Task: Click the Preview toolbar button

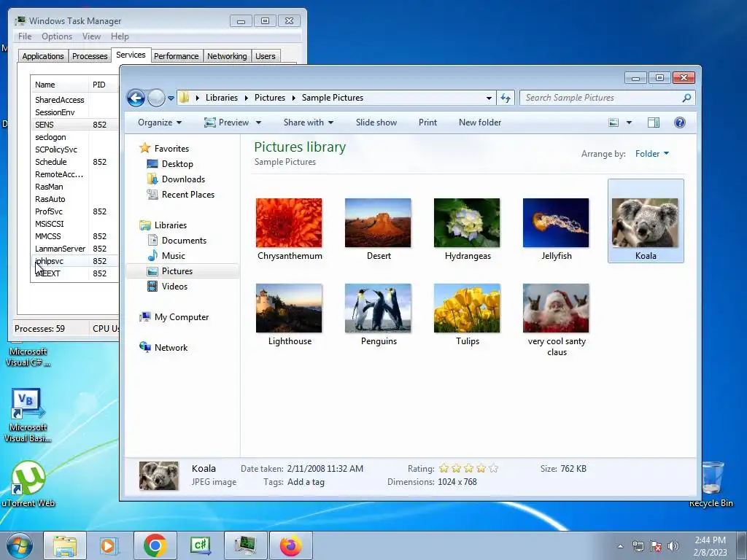Action: click(226, 122)
